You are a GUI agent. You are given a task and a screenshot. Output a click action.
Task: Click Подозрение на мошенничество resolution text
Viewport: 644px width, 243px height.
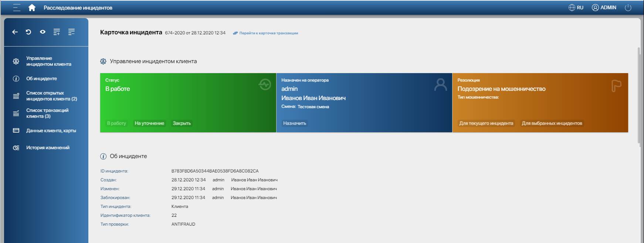click(501, 89)
